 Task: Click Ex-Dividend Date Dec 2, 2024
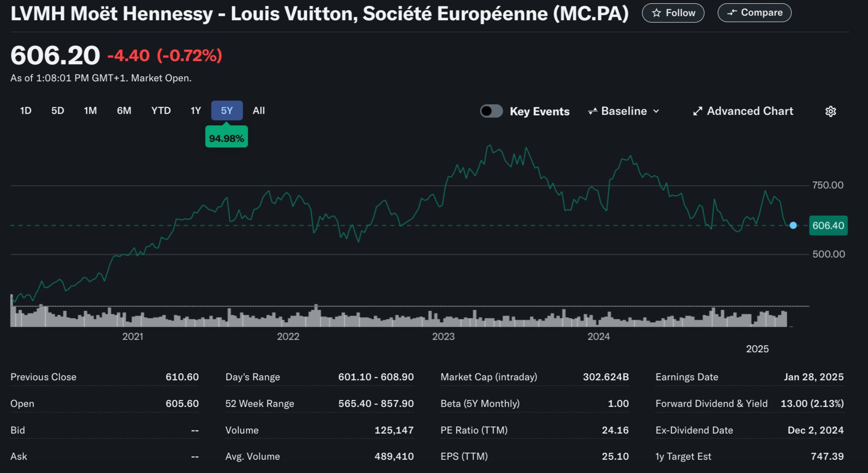tap(816, 430)
